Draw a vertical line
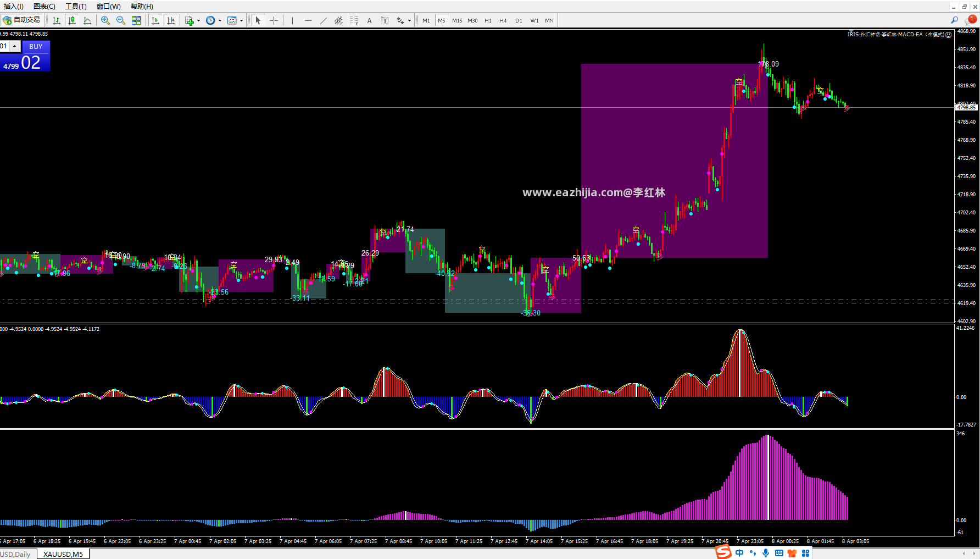Viewport: 980px width, 559px height. coord(292,20)
